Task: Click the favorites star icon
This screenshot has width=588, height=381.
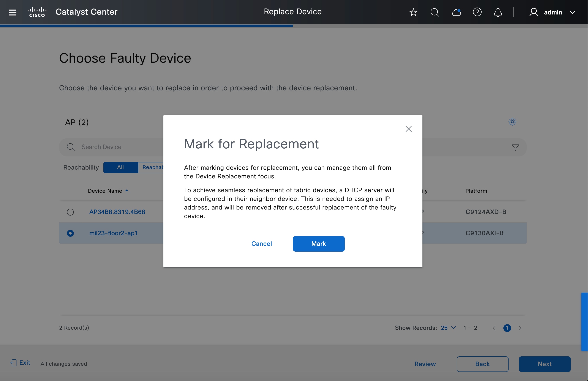Action: (413, 12)
